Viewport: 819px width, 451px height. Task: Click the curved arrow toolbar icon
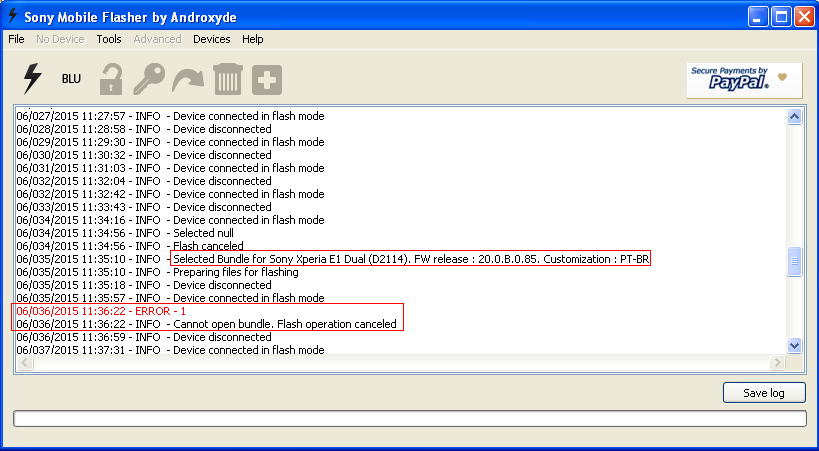(188, 80)
